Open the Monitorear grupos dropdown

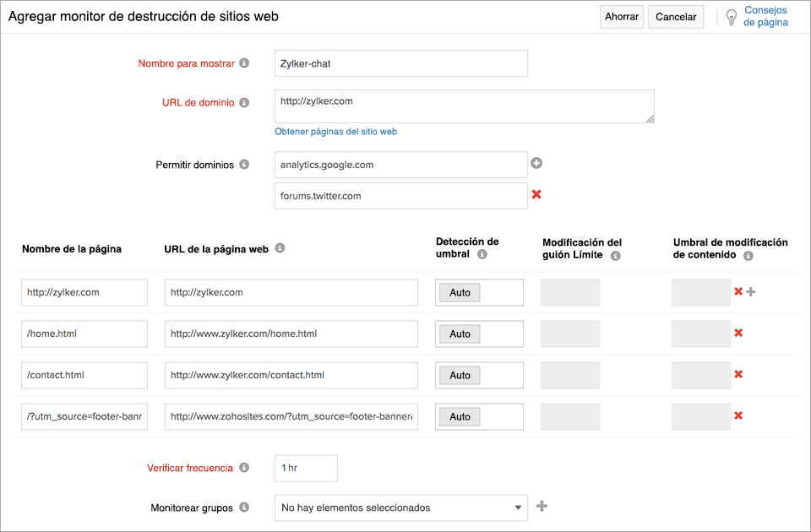click(400, 508)
